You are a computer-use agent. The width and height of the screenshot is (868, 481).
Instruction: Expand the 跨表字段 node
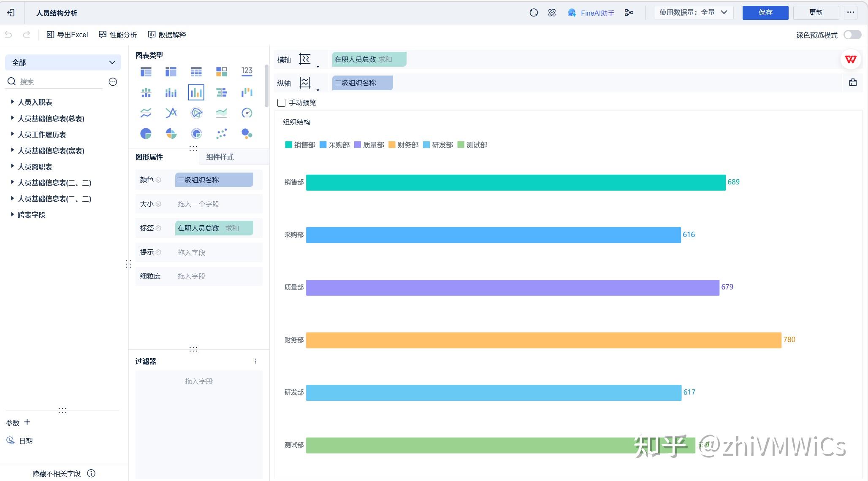pyautogui.click(x=12, y=214)
